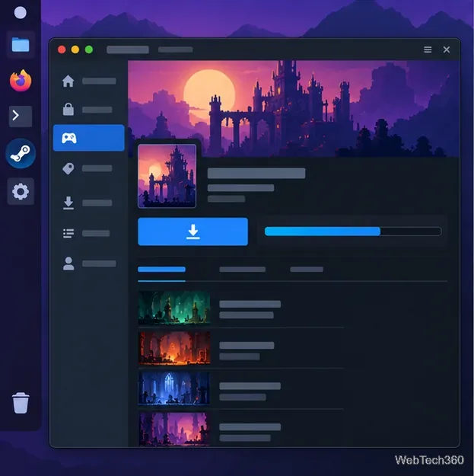Open the downloads sidebar item
The height and width of the screenshot is (476, 474).
pyautogui.click(x=89, y=203)
